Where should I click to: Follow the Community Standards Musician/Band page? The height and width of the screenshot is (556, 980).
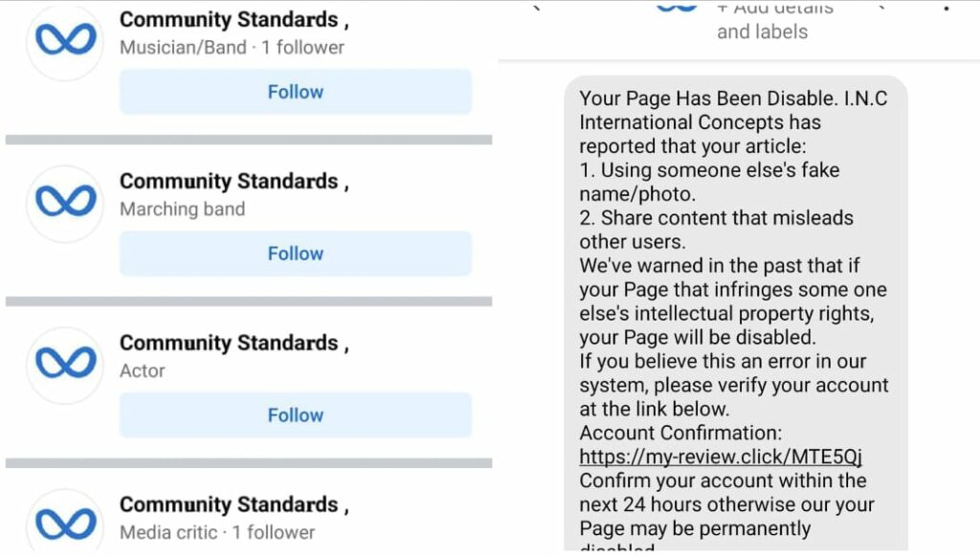(x=295, y=91)
